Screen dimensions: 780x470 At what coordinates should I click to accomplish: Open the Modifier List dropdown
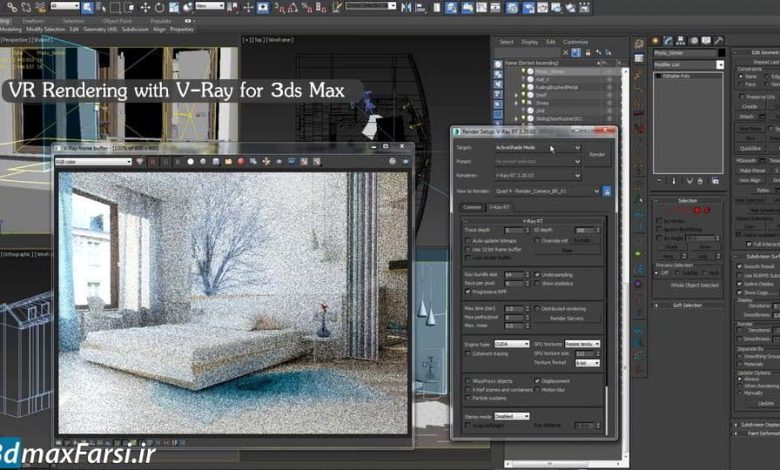pyautogui.click(x=688, y=65)
